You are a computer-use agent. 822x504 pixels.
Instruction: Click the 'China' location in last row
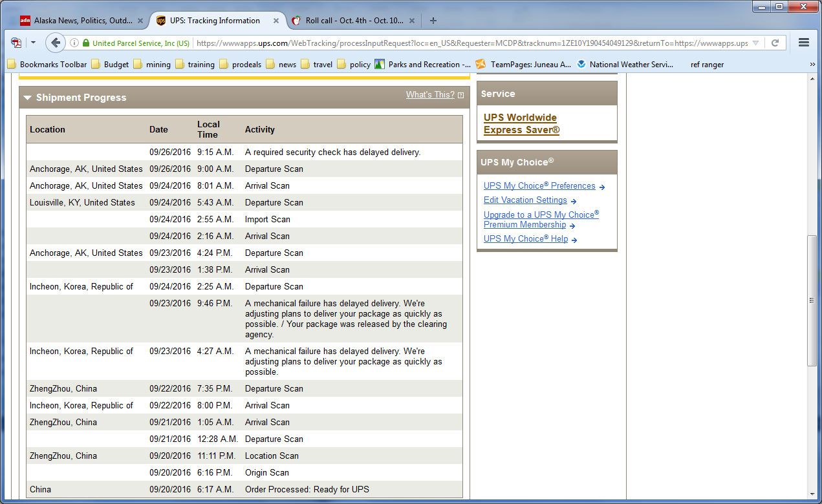[40, 490]
